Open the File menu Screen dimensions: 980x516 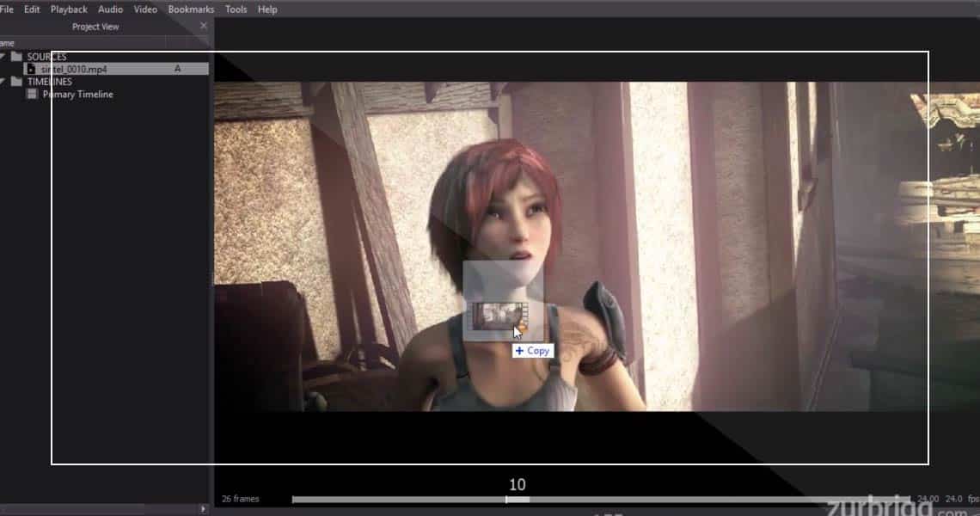[6, 9]
